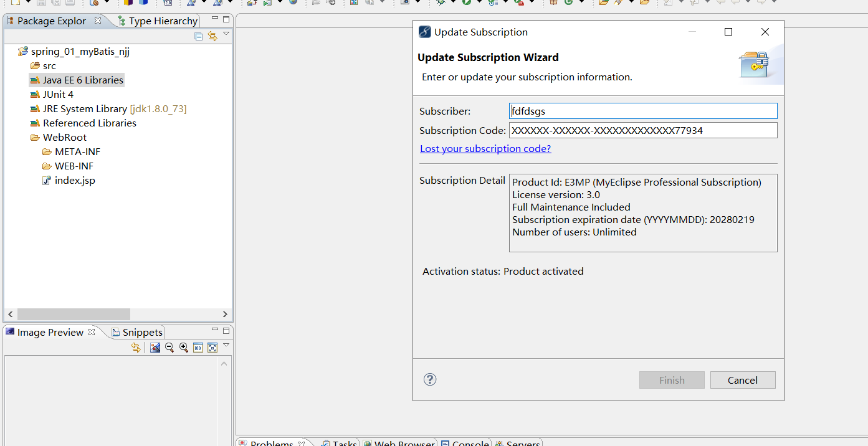This screenshot has width=868, height=446.
Task: Select Java EE 6 Libraries node
Action: [x=83, y=80]
